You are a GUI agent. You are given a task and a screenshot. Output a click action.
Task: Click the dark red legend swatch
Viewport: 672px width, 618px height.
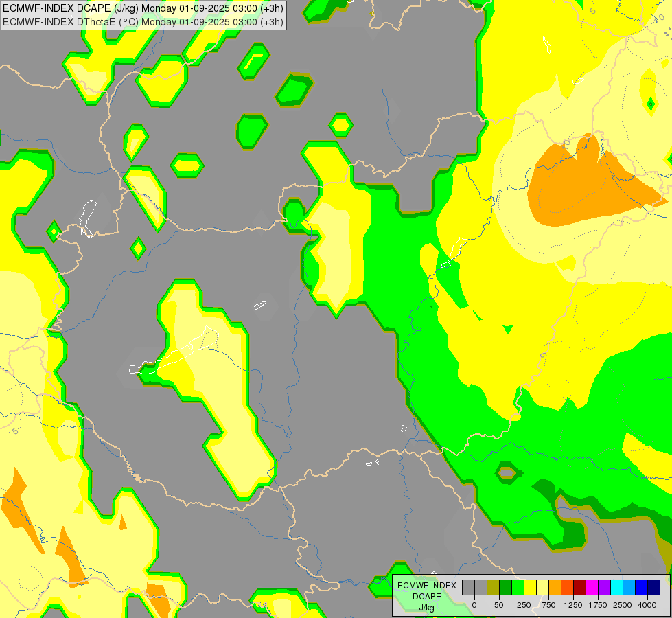580,587
